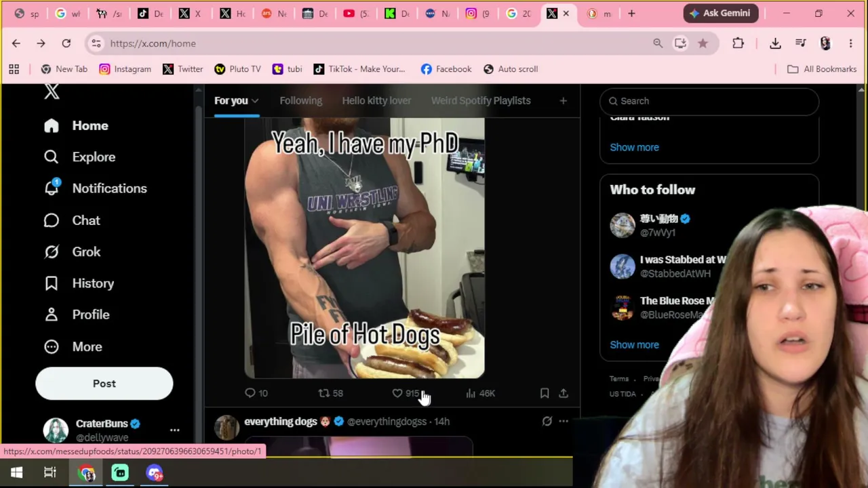Open Task View on the taskbar
Image resolution: width=868 pixels, height=488 pixels.
pyautogui.click(x=50, y=473)
